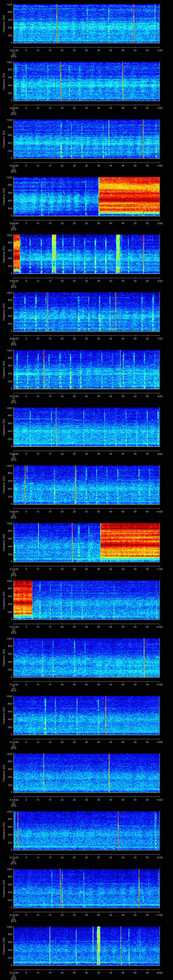
Task: Click the red vertical line near 39 s in 5:14:00 panel
Action: click(x=109, y=773)
